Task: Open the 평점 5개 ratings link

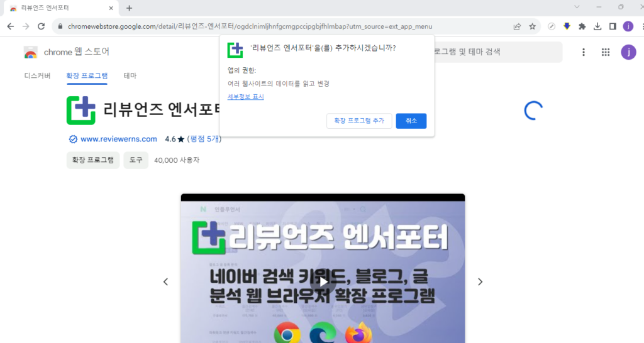Action: pyautogui.click(x=204, y=139)
